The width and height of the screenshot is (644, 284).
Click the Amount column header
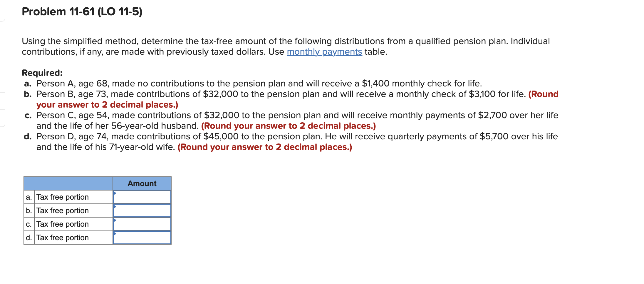pyautogui.click(x=142, y=183)
